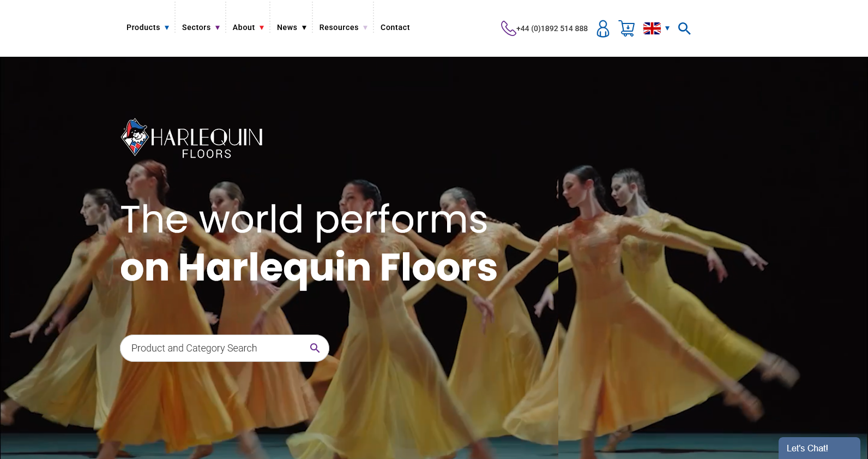Go to the Contact page

(395, 27)
